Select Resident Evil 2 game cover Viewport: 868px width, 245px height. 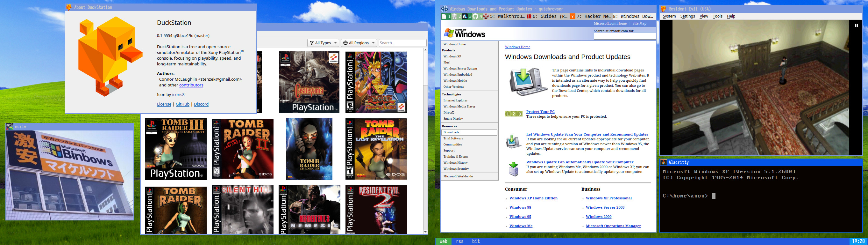coord(376,210)
